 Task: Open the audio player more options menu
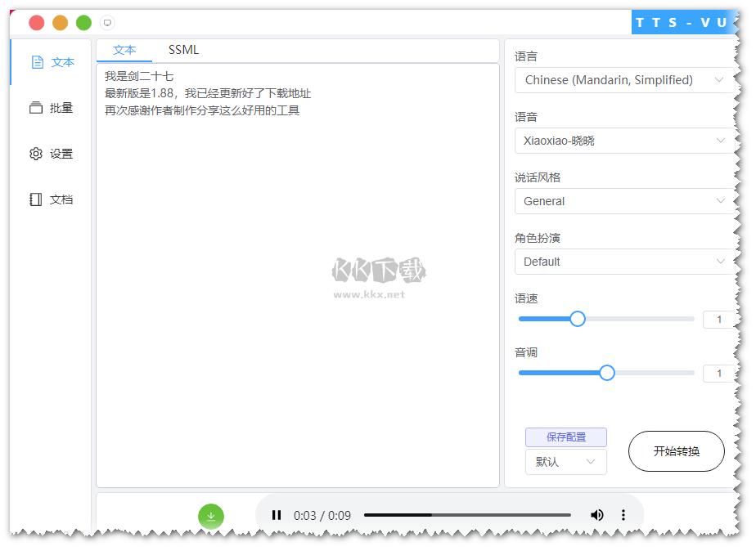[x=623, y=515]
